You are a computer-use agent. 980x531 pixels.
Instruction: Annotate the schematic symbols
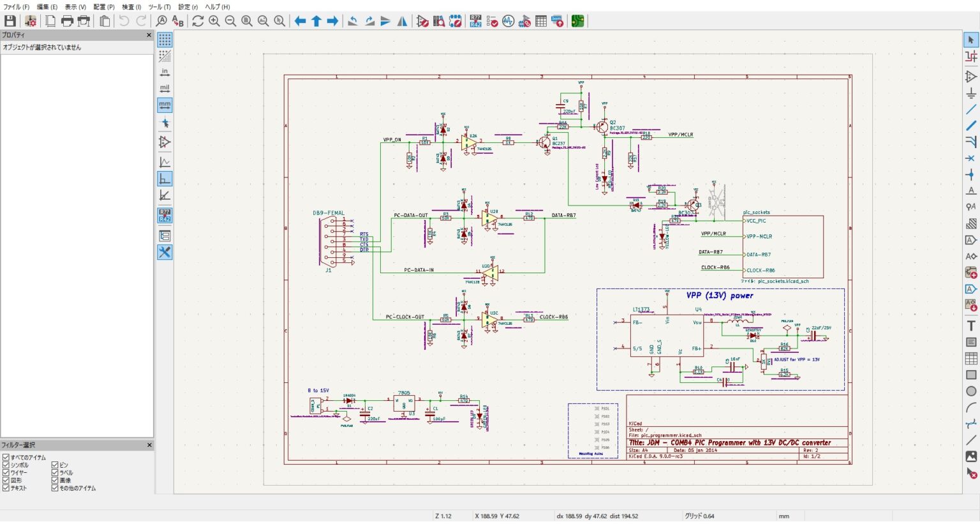[476, 20]
